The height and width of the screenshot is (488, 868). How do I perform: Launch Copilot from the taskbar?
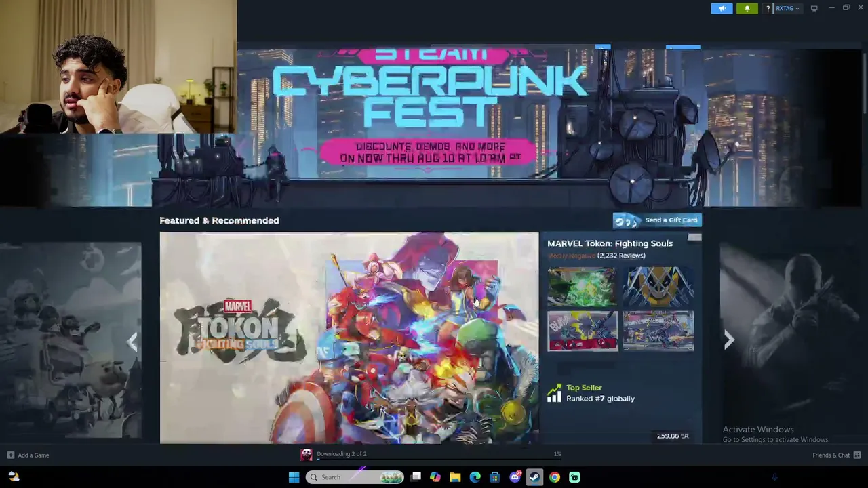coord(435,477)
